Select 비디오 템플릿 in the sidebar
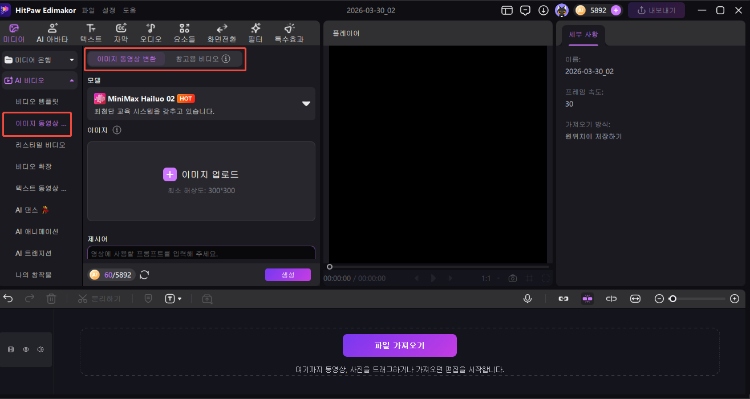750x399 pixels. pos(37,102)
